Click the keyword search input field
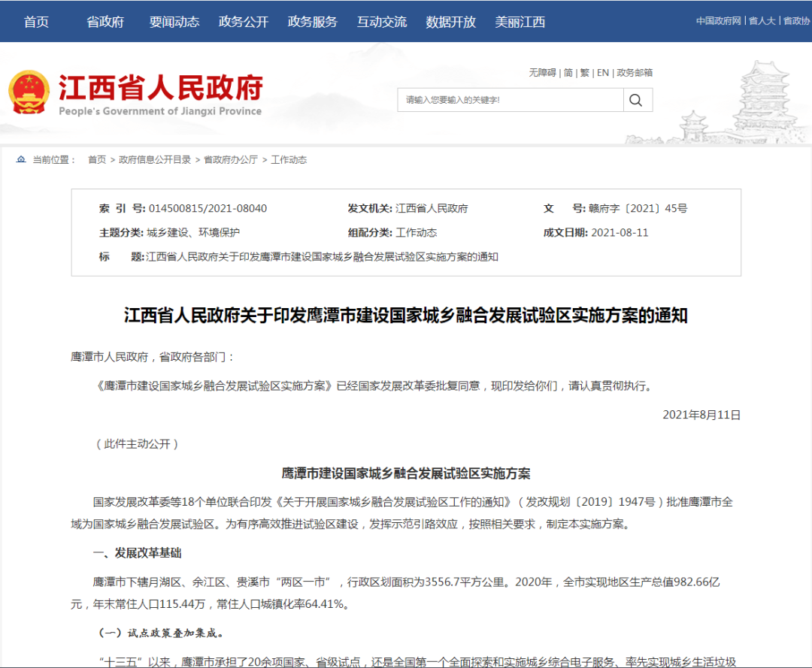 510,101
